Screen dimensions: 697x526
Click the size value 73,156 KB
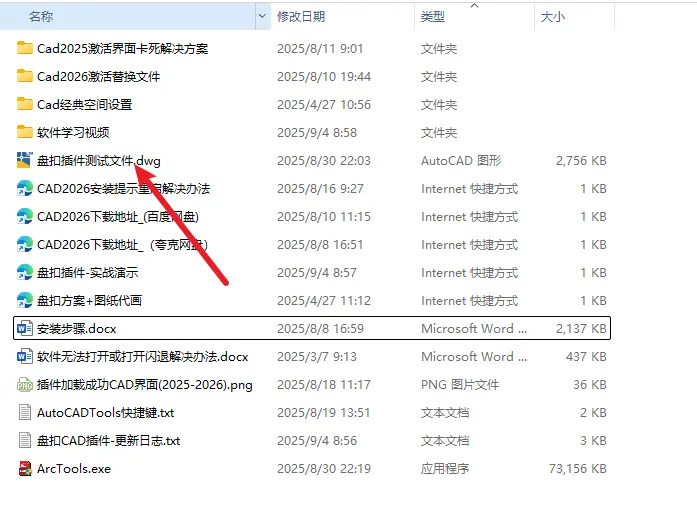(x=577, y=469)
